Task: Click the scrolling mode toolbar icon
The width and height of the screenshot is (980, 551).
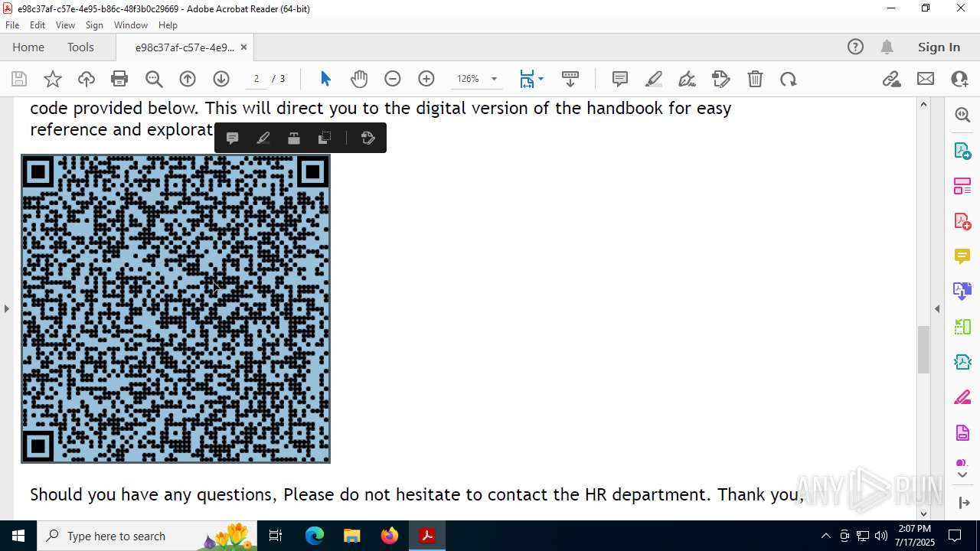Action: (570, 79)
